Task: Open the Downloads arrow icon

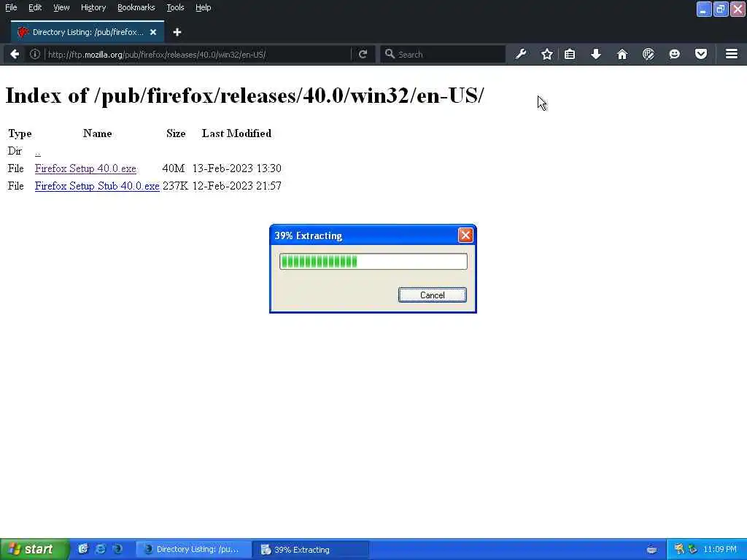Action: pyautogui.click(x=596, y=54)
